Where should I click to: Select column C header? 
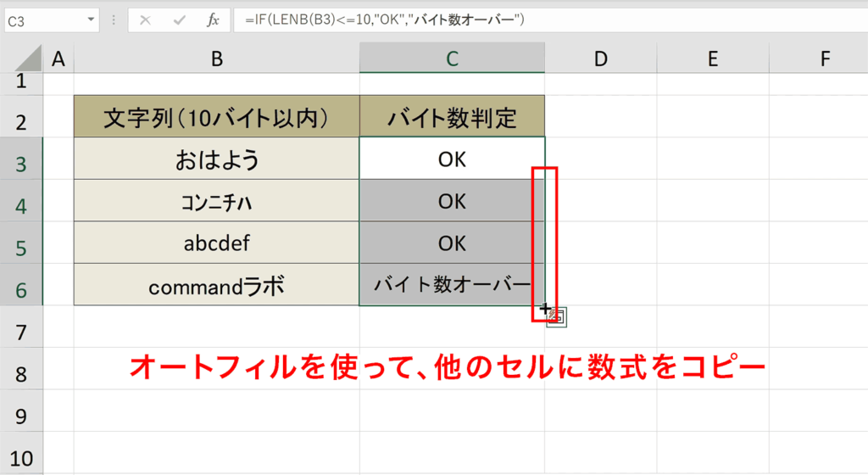point(453,59)
